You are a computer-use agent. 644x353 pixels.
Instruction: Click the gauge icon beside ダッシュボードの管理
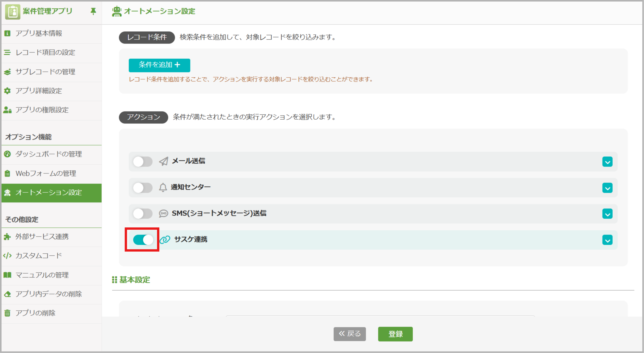[8, 154]
